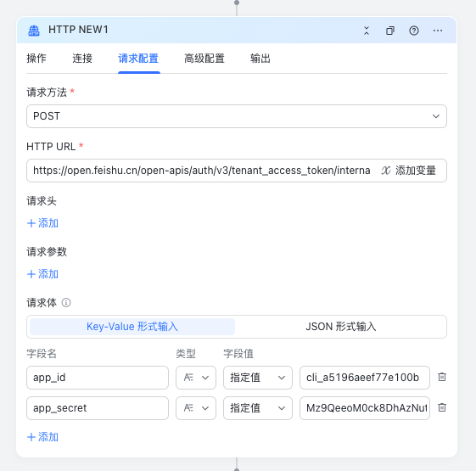Add a new 请求头 entry
This screenshot has height=471, width=476.
click(x=42, y=223)
